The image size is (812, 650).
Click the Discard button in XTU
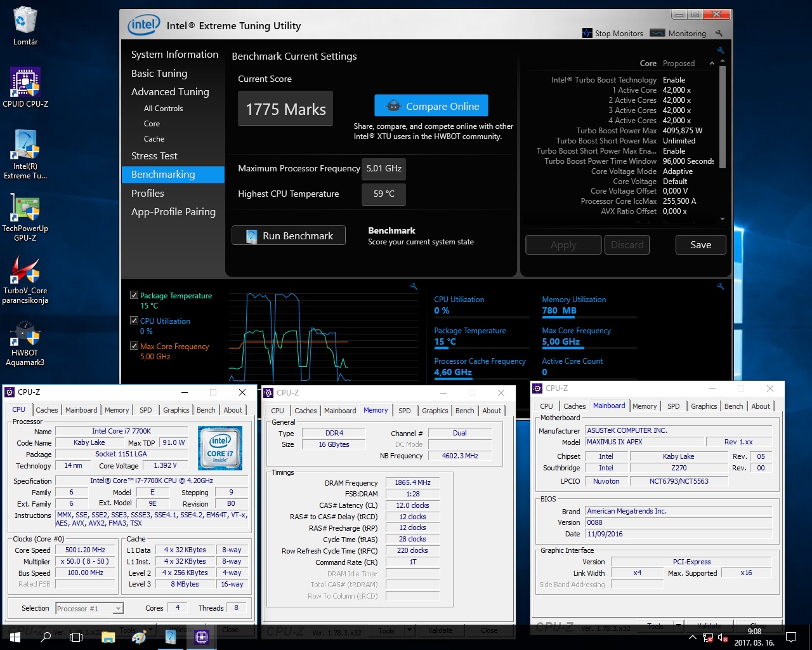[x=627, y=245]
